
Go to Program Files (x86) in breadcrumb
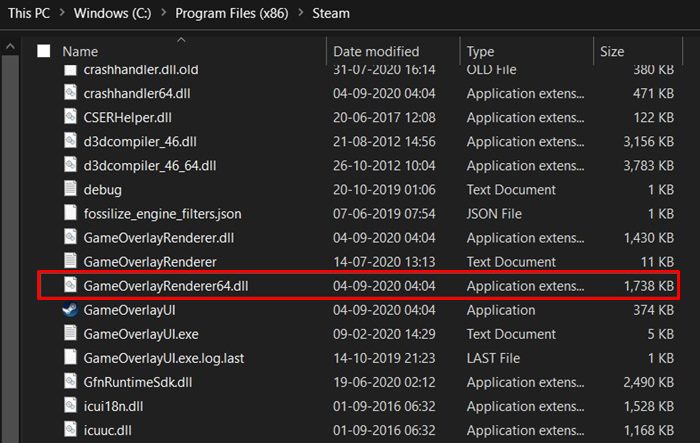[x=232, y=13]
